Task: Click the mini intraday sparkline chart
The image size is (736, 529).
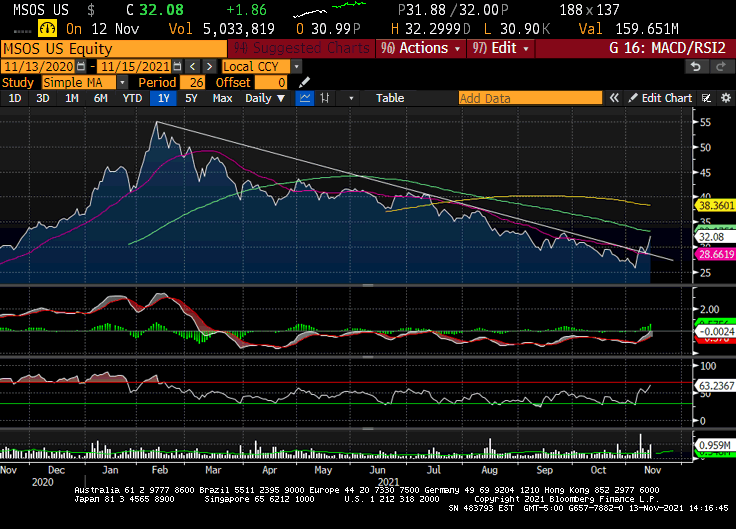Action: tap(330, 9)
